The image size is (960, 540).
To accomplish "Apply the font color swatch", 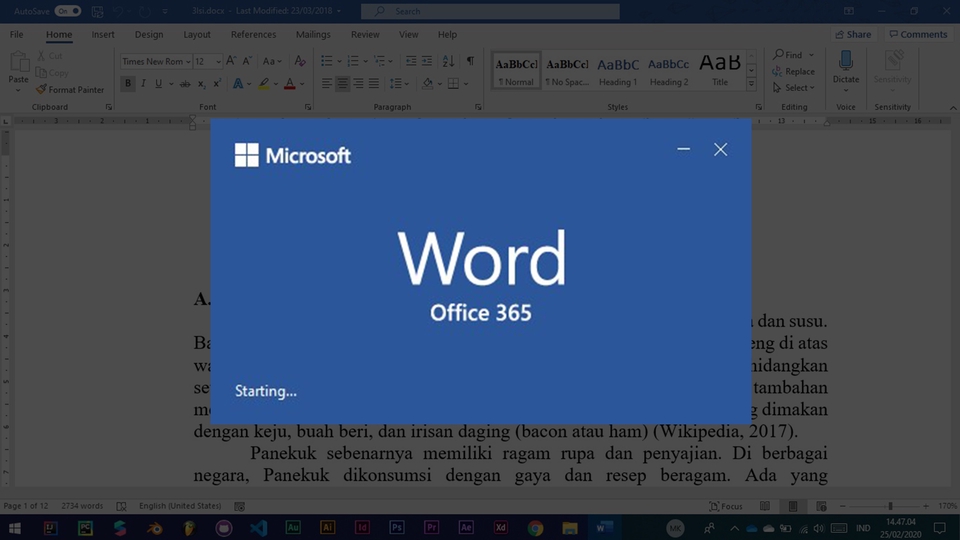I will click(290, 84).
